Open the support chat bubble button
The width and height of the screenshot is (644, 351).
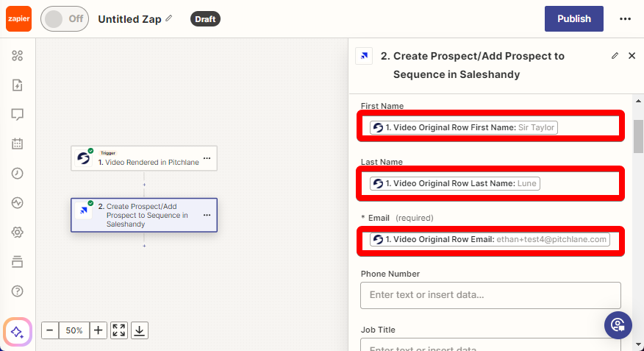click(x=618, y=325)
